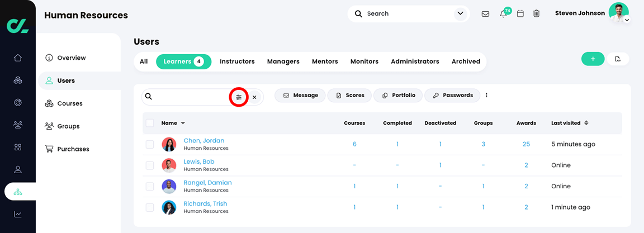The height and width of the screenshot is (233, 644).
Task: Open the three-dot more actions menu
Action: [x=487, y=95]
